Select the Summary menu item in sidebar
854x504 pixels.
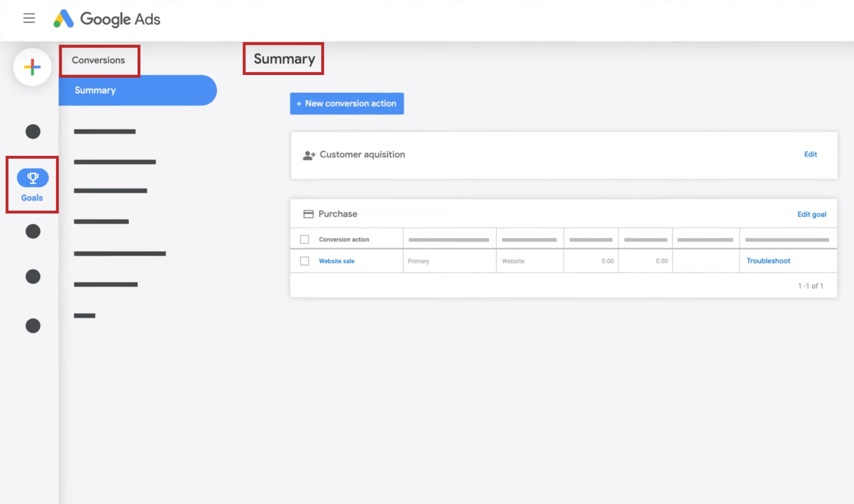tap(138, 90)
